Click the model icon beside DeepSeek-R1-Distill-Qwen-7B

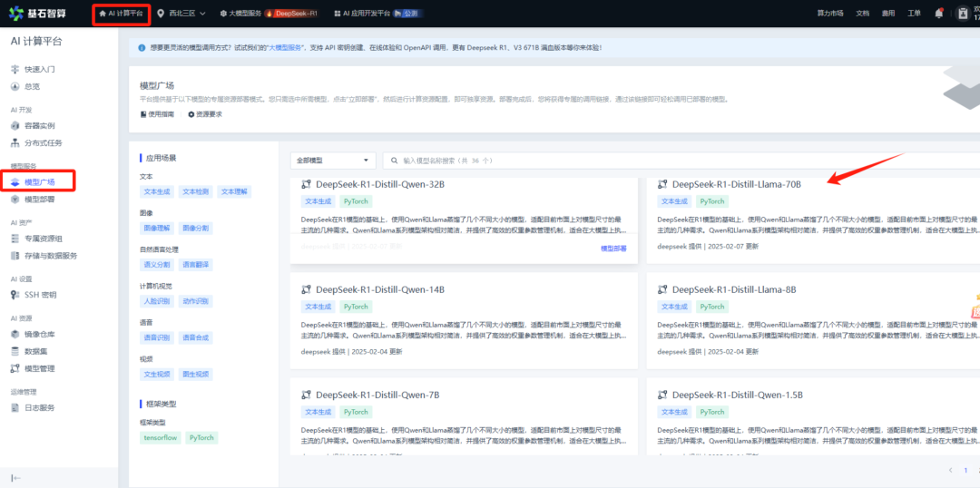coord(306,395)
